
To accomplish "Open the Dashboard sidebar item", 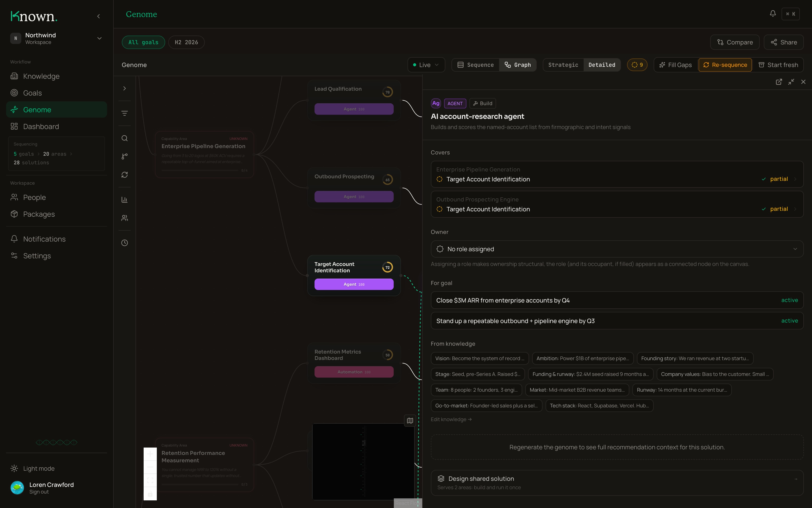I will coord(56,126).
